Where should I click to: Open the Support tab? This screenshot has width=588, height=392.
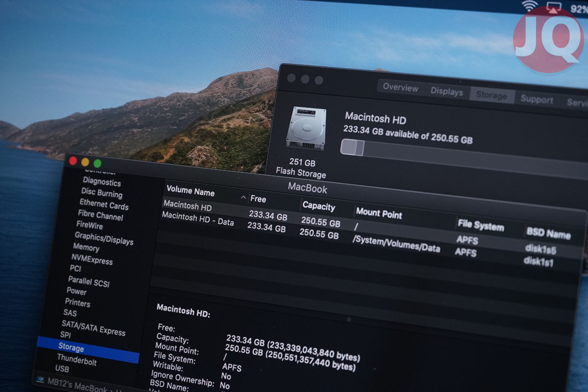coord(537,99)
